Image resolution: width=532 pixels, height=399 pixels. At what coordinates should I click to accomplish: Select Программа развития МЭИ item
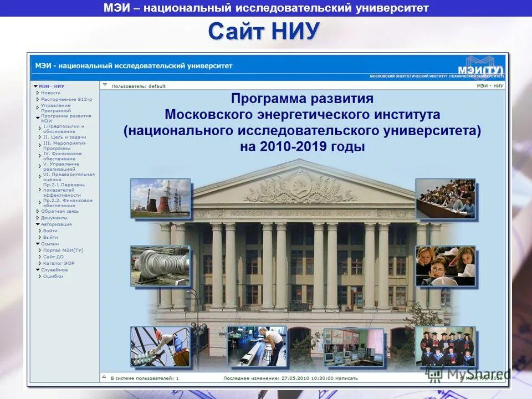point(66,118)
